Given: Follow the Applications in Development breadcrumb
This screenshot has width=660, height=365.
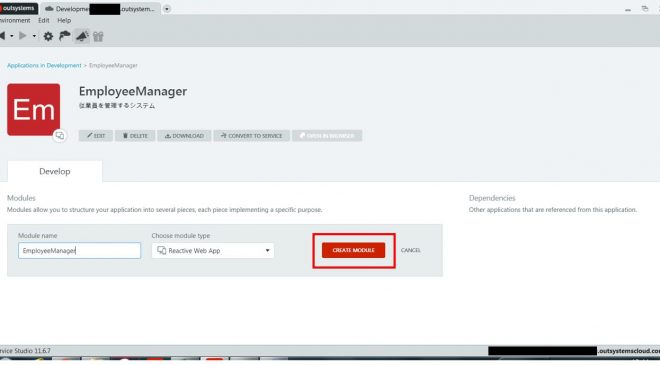Looking at the screenshot, I should [x=44, y=65].
